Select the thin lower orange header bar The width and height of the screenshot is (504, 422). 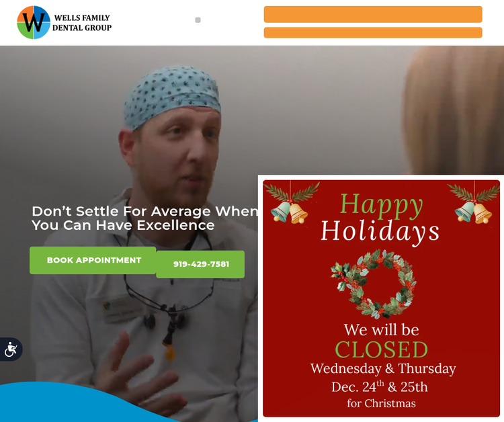point(373,32)
